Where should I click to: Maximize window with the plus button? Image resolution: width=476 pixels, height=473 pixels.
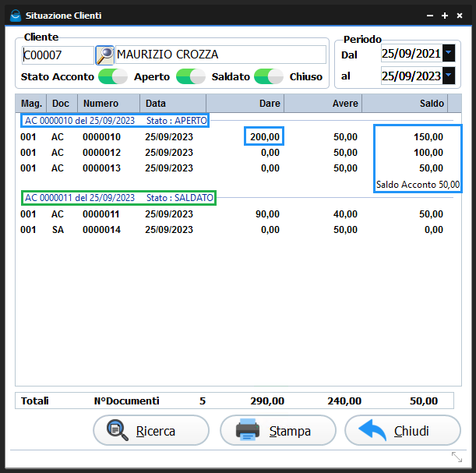tap(445, 16)
